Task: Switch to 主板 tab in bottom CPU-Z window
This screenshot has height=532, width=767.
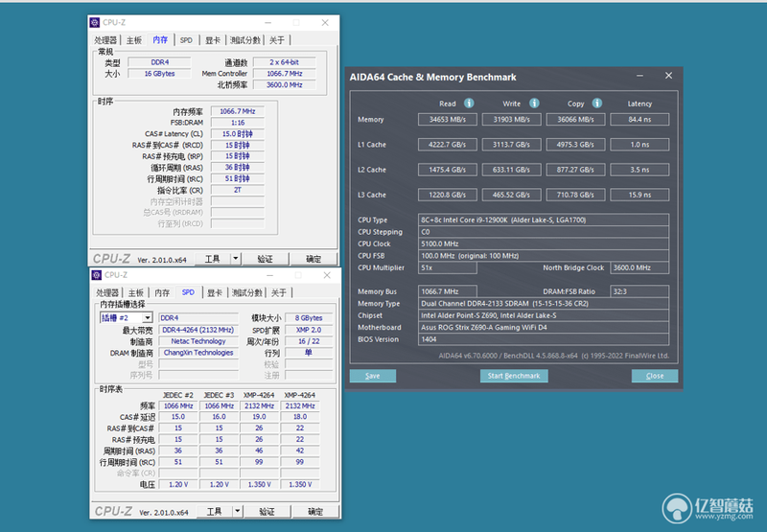Action: click(136, 293)
